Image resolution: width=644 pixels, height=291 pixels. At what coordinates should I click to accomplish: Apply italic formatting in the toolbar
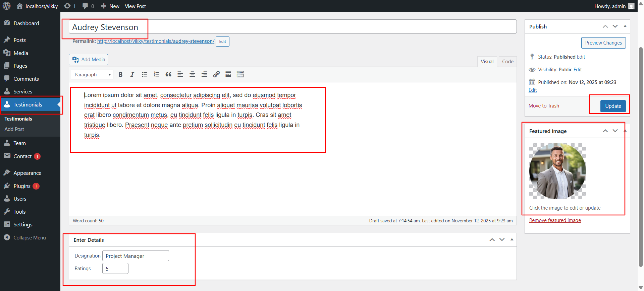click(132, 74)
